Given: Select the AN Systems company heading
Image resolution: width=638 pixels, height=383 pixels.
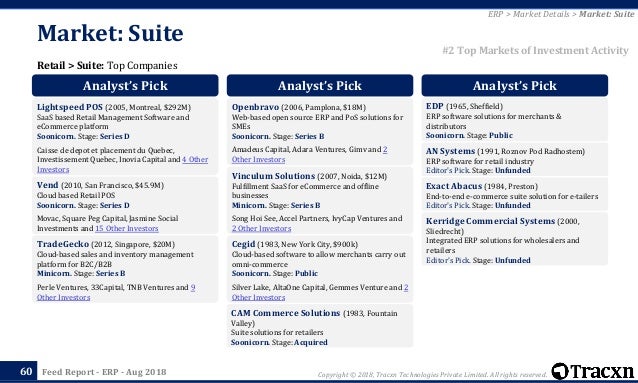Looking at the screenshot, I should point(450,151).
